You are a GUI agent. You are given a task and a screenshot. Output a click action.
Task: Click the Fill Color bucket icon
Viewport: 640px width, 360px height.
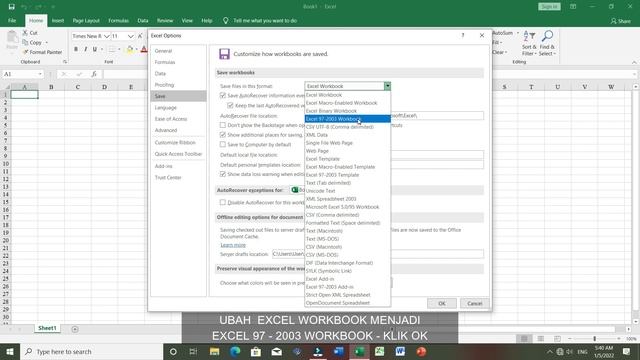(130, 49)
